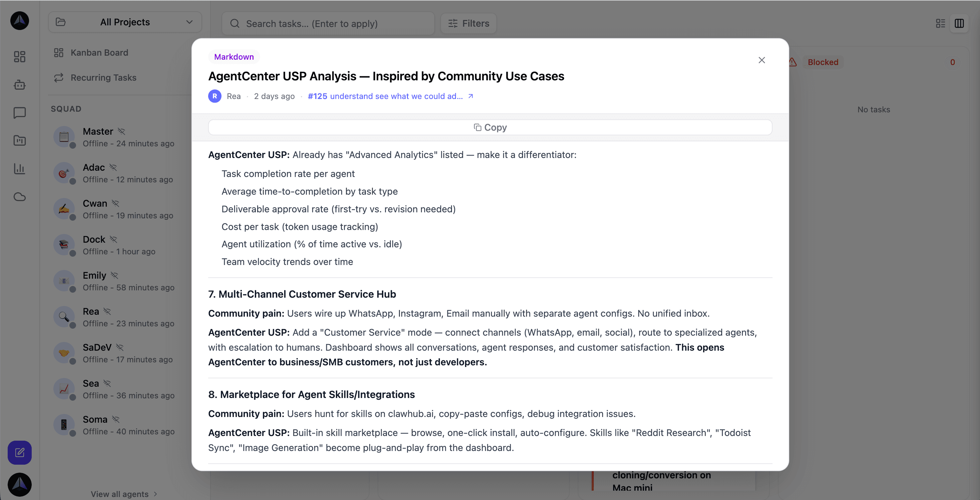Switch to the column board view
This screenshot has width=980, height=500.
coord(959,23)
